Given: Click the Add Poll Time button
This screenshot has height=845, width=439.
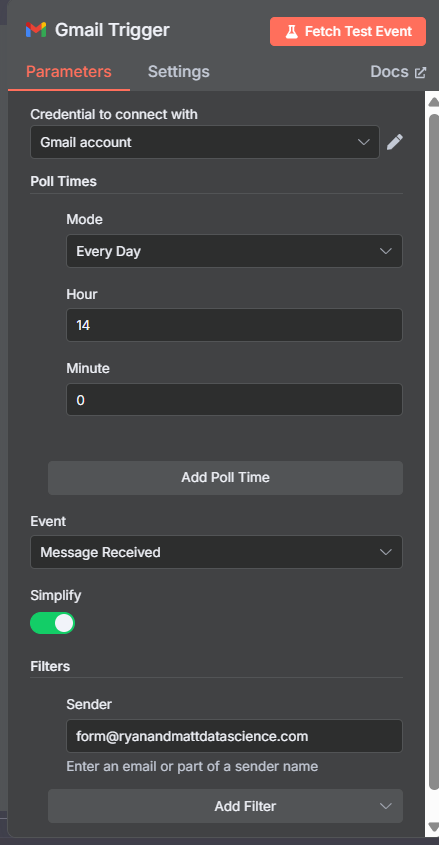Looking at the screenshot, I should pyautogui.click(x=225, y=477).
